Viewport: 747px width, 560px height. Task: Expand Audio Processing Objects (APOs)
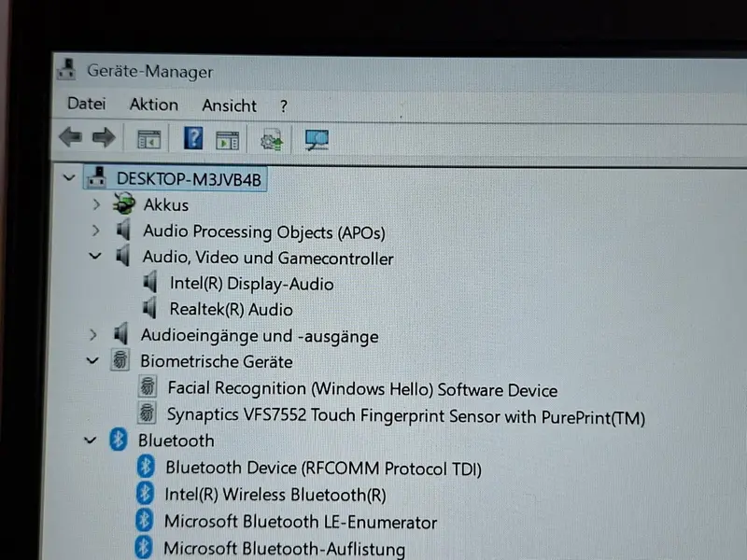pos(96,231)
